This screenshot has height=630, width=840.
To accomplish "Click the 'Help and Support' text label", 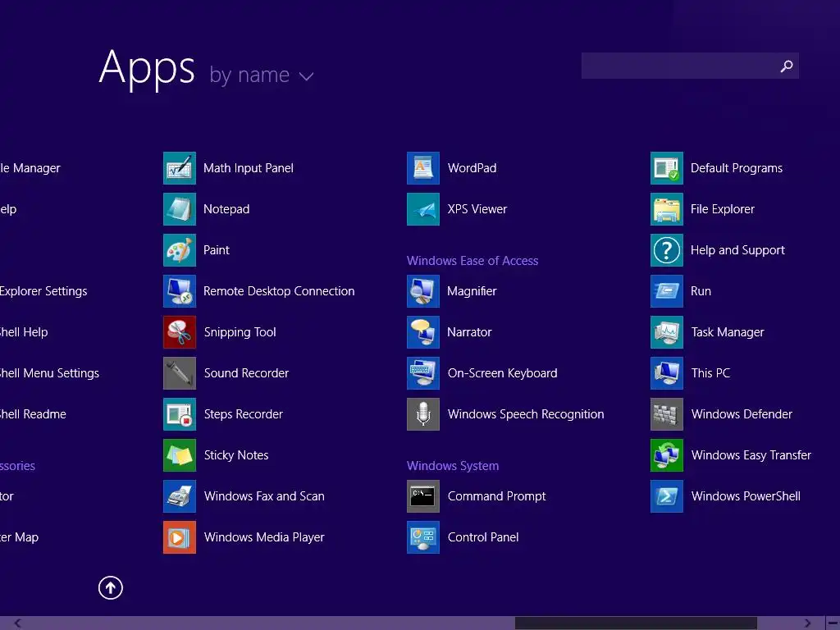I will click(x=737, y=250).
